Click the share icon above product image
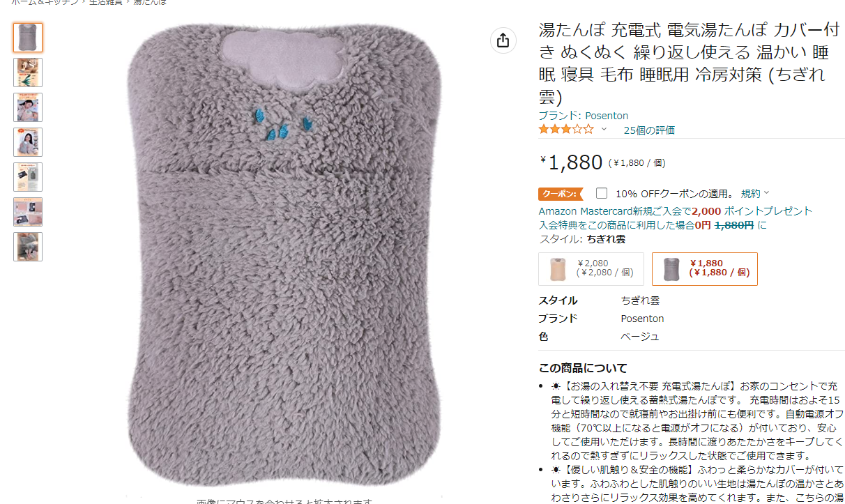This screenshot has width=845, height=504. [x=503, y=40]
